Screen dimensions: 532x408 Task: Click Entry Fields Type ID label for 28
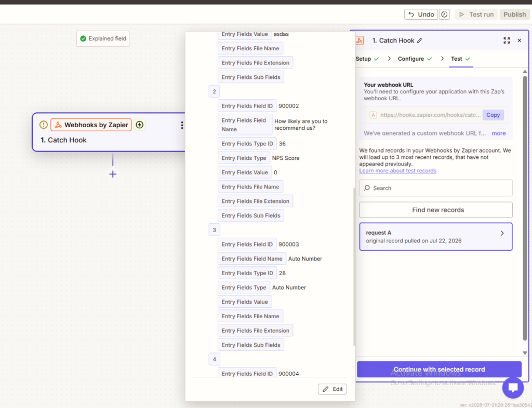(x=247, y=273)
